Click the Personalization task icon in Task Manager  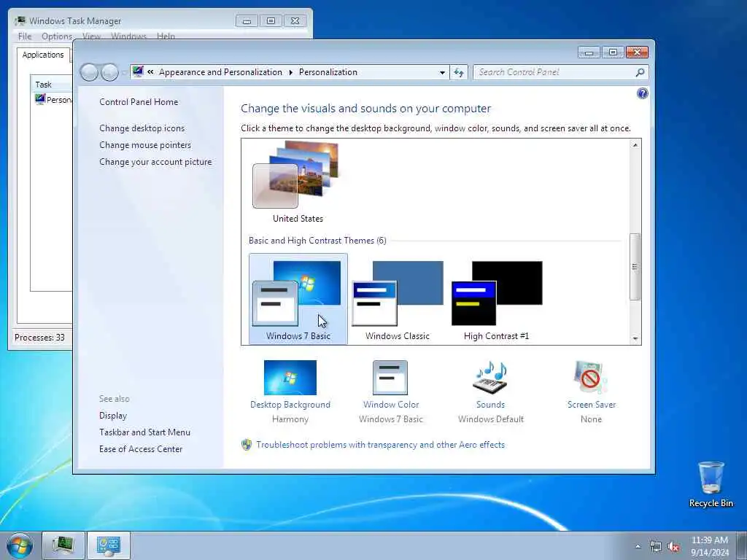click(40, 99)
